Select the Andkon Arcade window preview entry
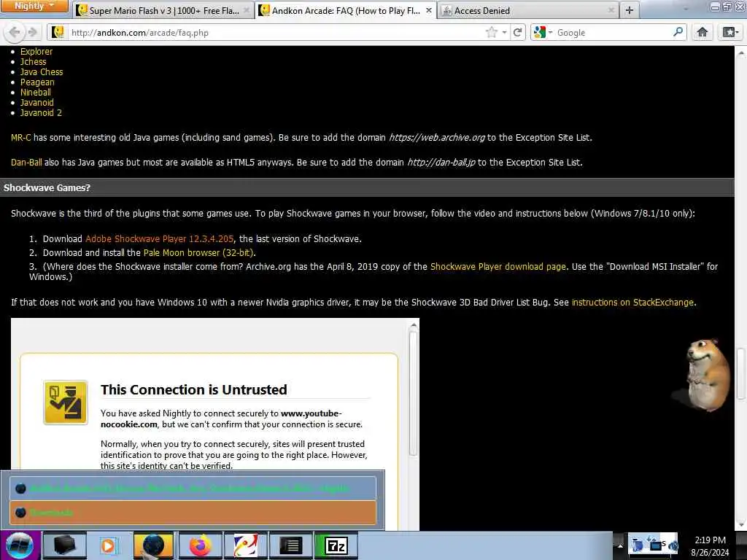Image resolution: width=747 pixels, height=560 pixels. point(193,488)
